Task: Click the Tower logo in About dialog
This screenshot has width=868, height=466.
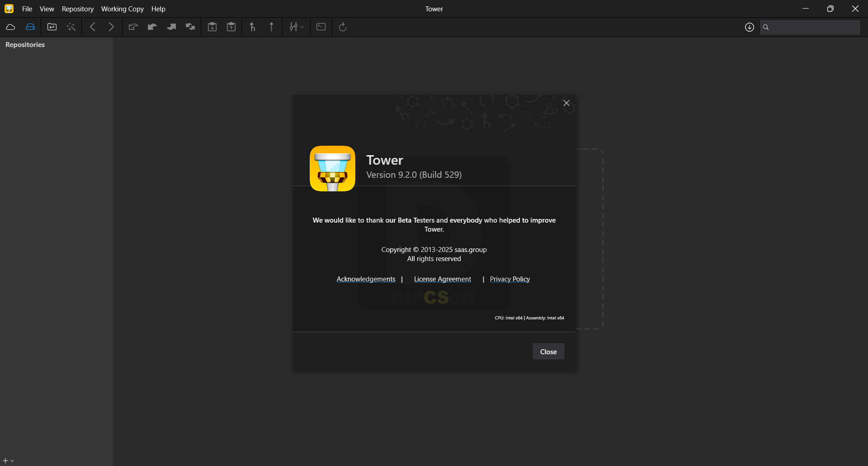Action: (332, 168)
